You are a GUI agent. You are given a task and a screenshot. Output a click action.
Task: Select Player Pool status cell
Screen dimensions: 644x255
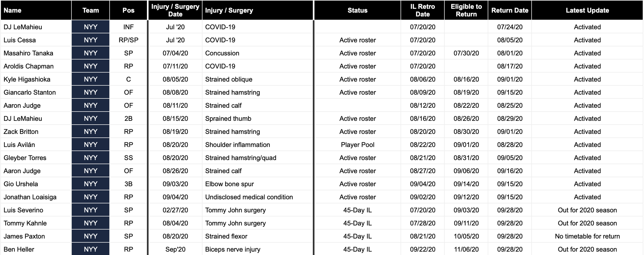358,145
